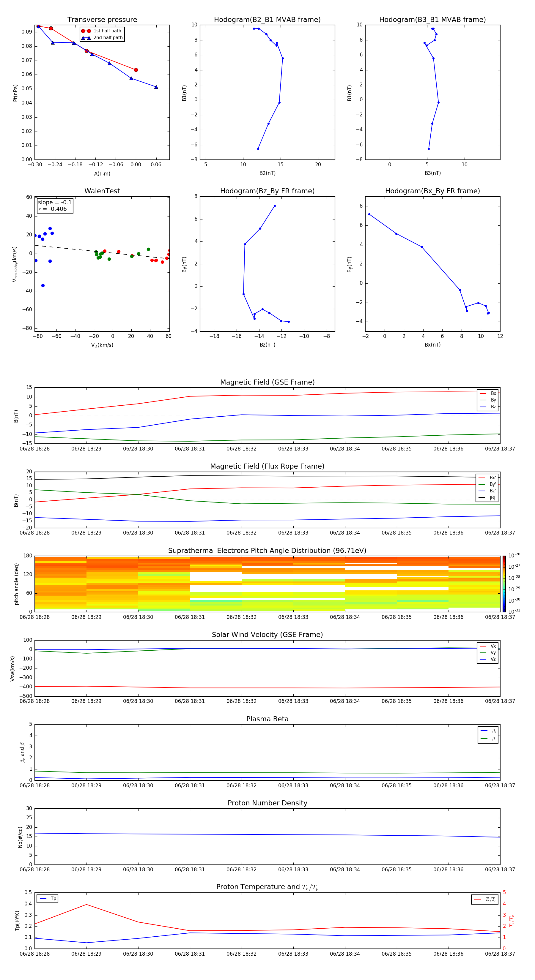Image resolution: width=535 pixels, height=980 pixels.
Task: Click the Bx(nT) x-axis label
Action: (x=432, y=345)
